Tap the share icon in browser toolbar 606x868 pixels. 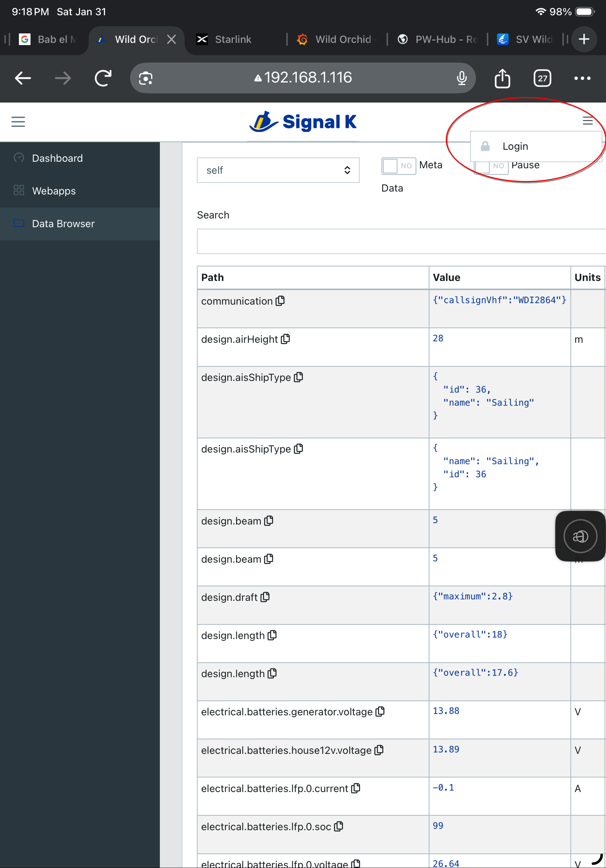click(x=502, y=78)
